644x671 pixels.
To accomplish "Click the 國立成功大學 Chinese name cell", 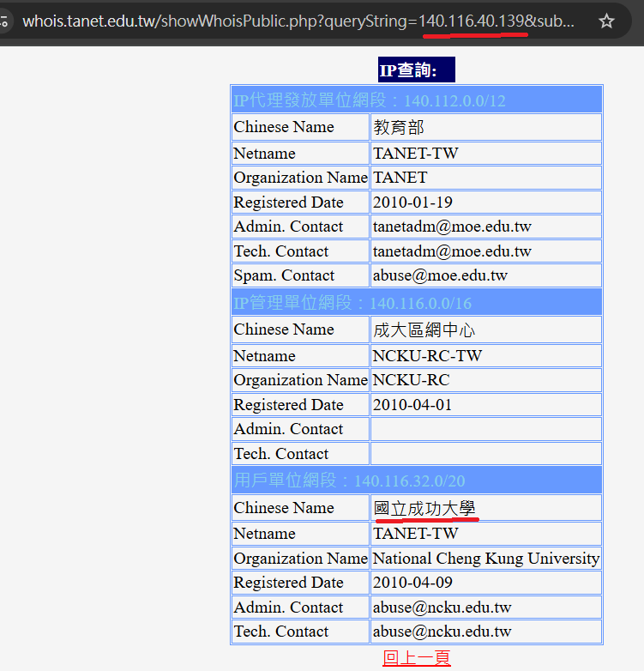I will (485, 508).
